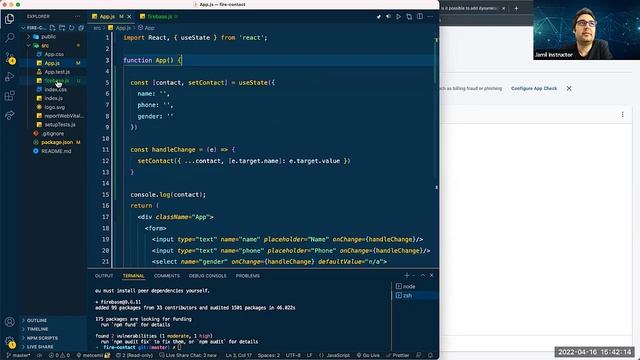Collapse the src folder

pyautogui.click(x=45, y=45)
